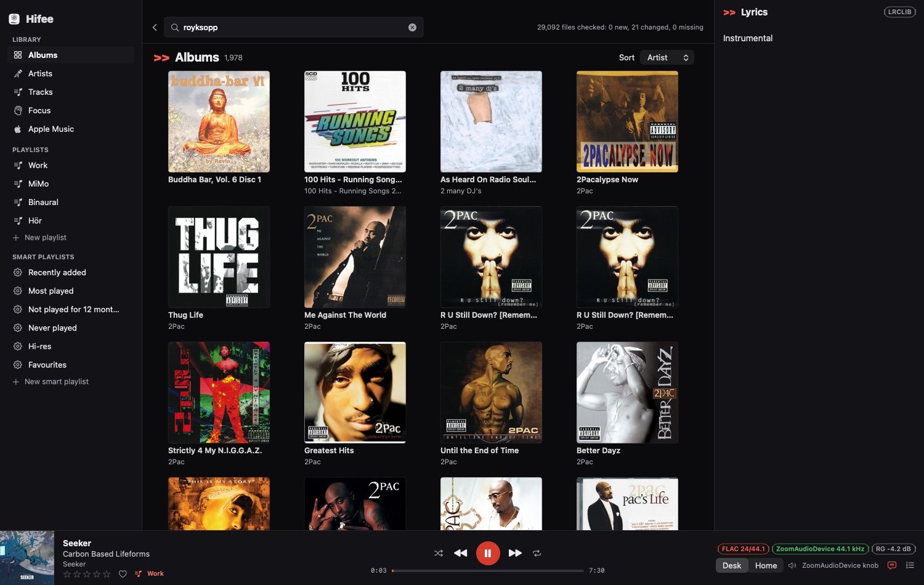Open the Favourites smart playlist
Image resolution: width=924 pixels, height=585 pixels.
click(x=71, y=365)
